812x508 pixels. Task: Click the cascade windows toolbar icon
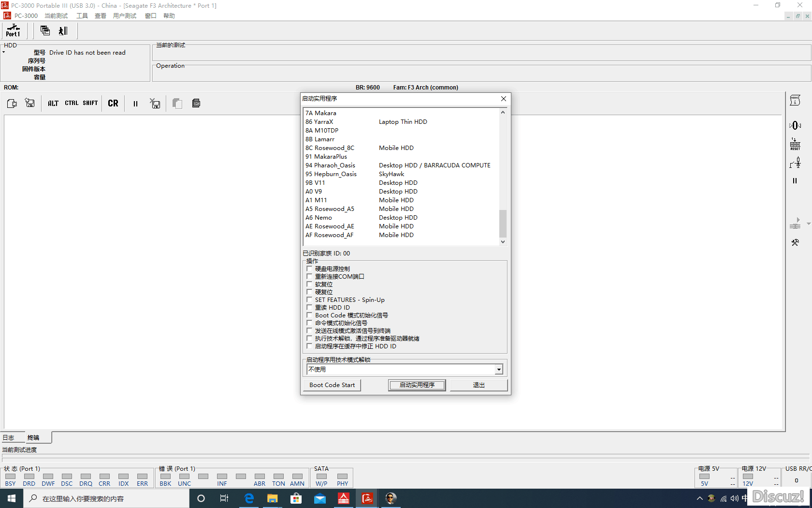pos(45,30)
